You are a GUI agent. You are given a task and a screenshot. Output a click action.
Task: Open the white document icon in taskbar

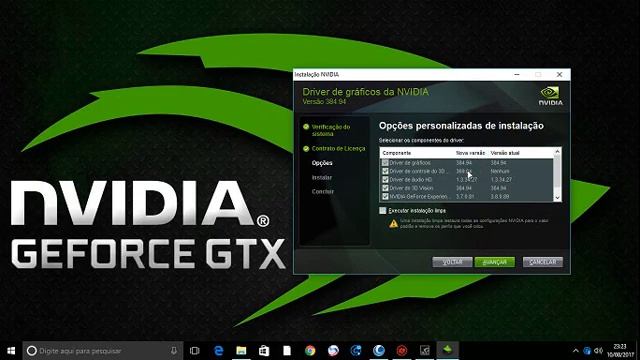pos(287,351)
